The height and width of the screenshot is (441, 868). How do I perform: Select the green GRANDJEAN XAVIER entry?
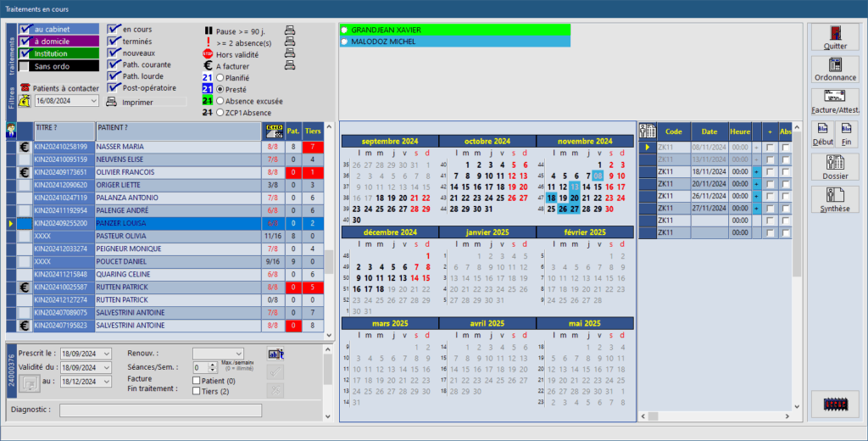click(x=455, y=30)
